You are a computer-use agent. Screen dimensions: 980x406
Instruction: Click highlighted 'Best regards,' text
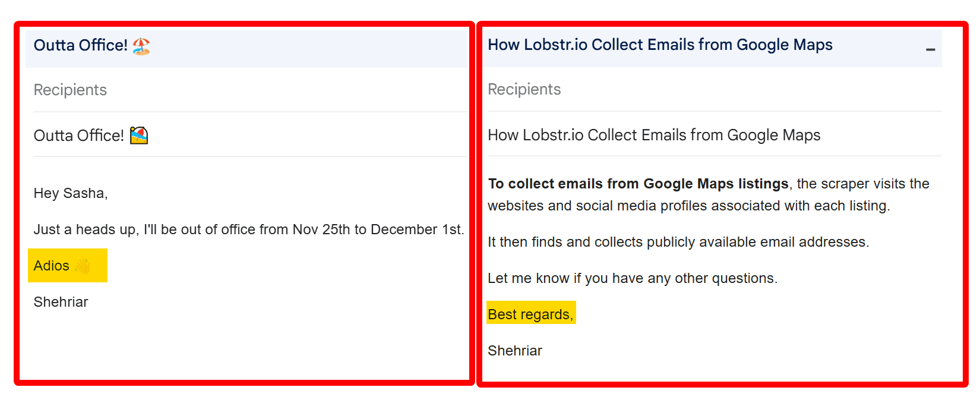(x=530, y=315)
